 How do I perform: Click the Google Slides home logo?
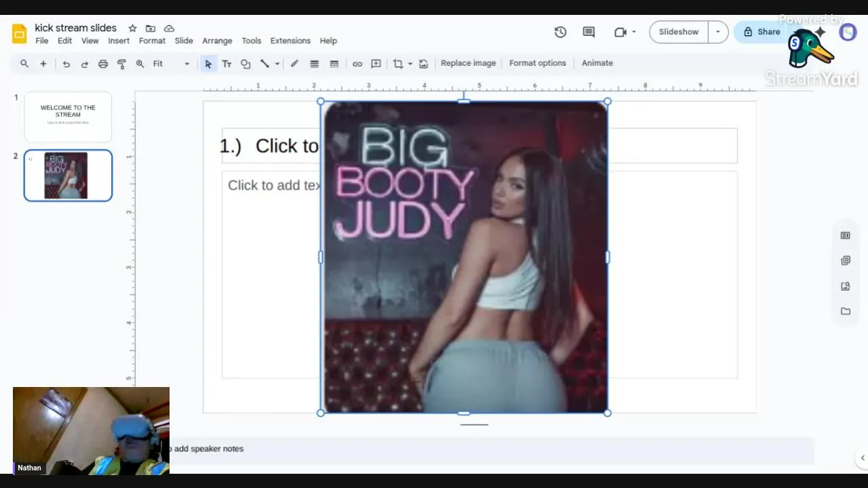click(19, 34)
